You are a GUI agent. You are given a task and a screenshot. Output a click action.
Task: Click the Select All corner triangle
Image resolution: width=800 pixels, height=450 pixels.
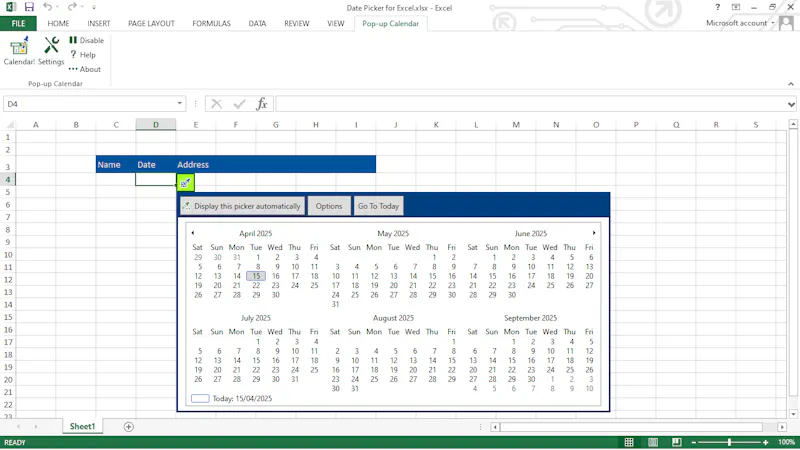point(9,124)
